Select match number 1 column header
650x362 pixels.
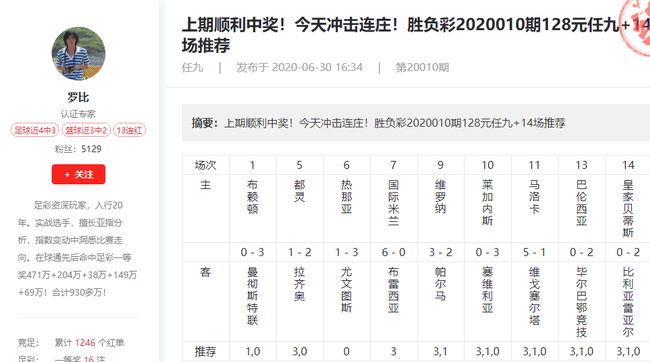[x=252, y=165]
